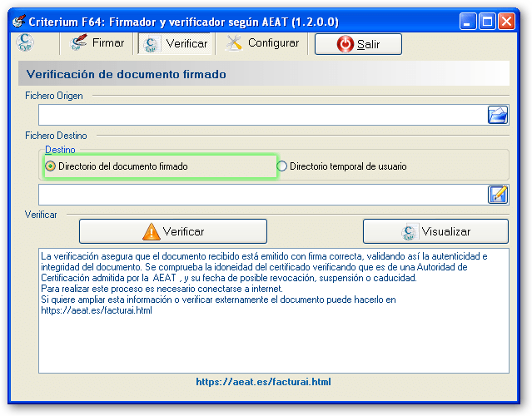
Task: Click the Verificar button with warning icon
Action: pyautogui.click(x=173, y=231)
